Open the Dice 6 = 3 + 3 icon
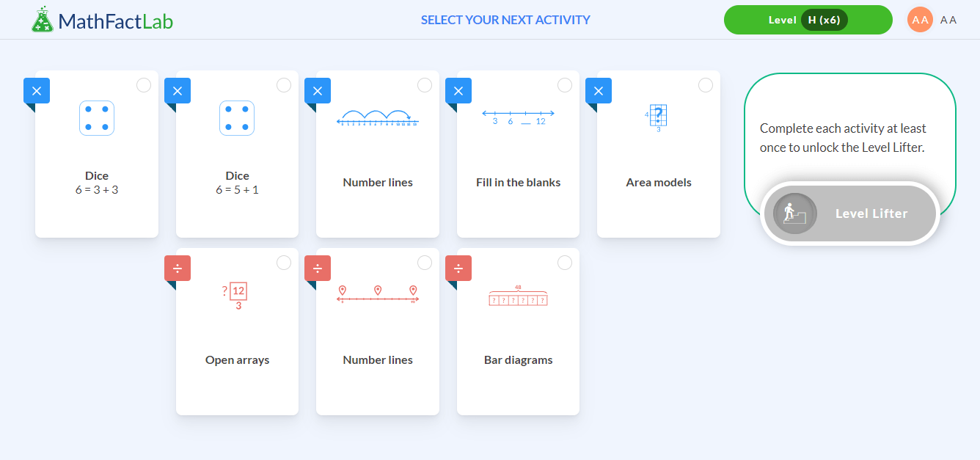The width and height of the screenshot is (980, 460). pos(97,118)
